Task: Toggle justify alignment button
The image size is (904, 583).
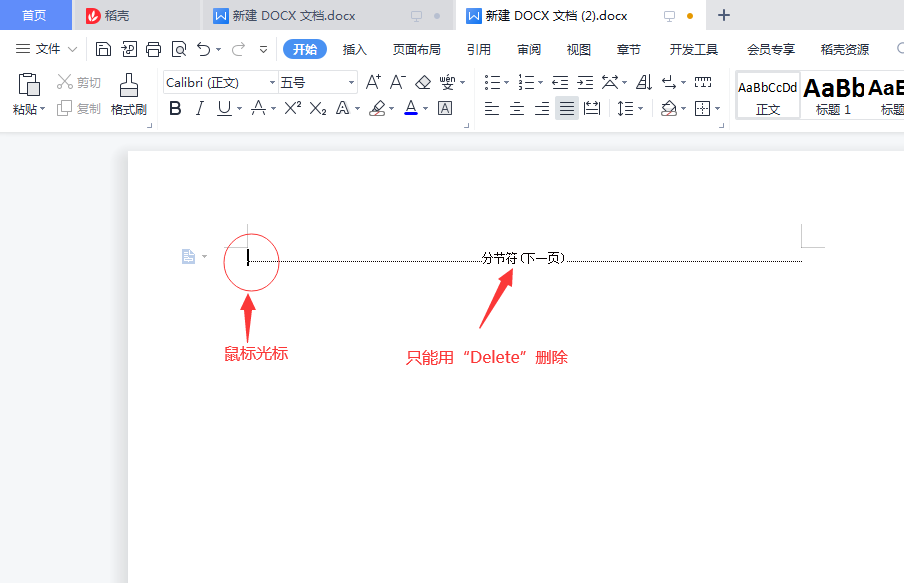Action: [x=567, y=108]
